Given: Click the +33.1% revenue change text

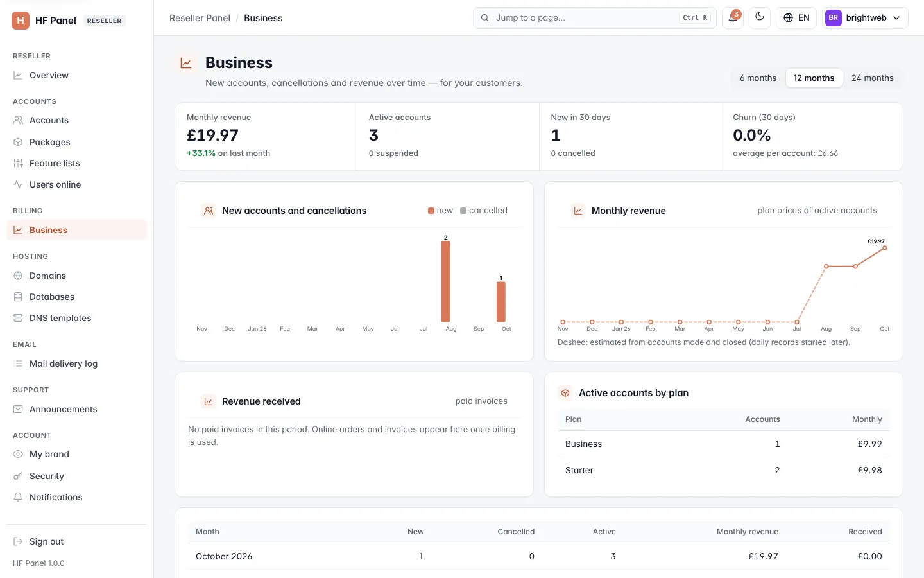Looking at the screenshot, I should click(201, 153).
